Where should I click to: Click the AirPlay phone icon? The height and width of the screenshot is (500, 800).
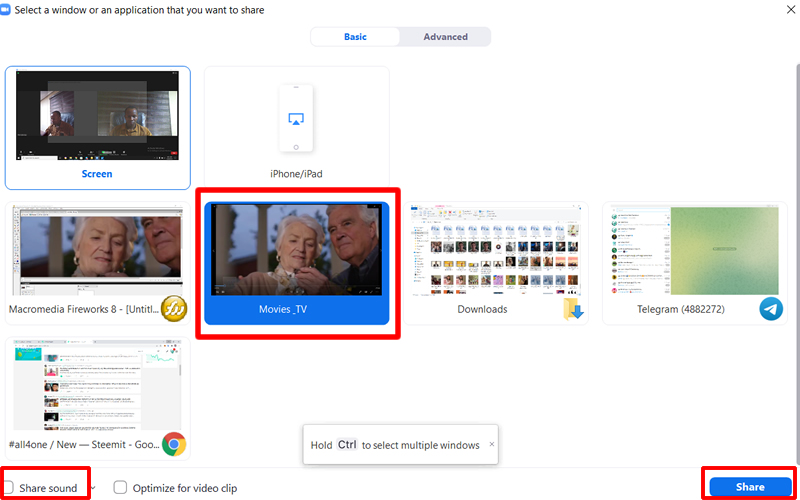(x=296, y=118)
